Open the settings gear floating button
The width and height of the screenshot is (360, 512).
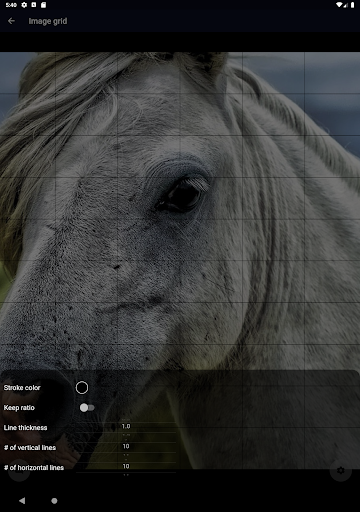pos(340,470)
